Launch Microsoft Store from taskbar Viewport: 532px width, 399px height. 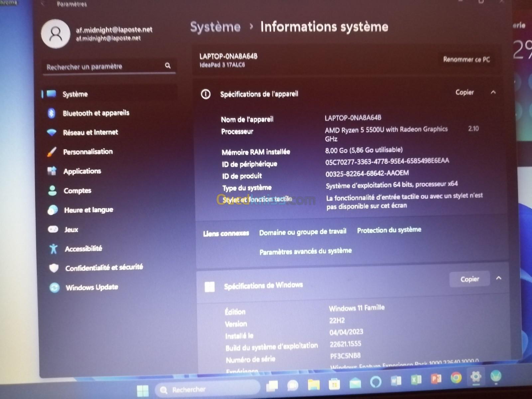pos(334,384)
